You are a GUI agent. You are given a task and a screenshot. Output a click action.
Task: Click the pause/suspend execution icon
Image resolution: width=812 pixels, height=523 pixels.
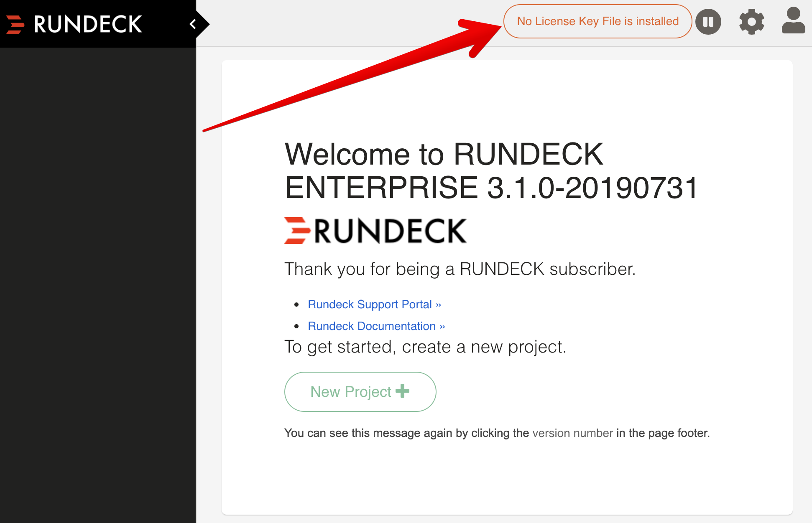point(708,21)
